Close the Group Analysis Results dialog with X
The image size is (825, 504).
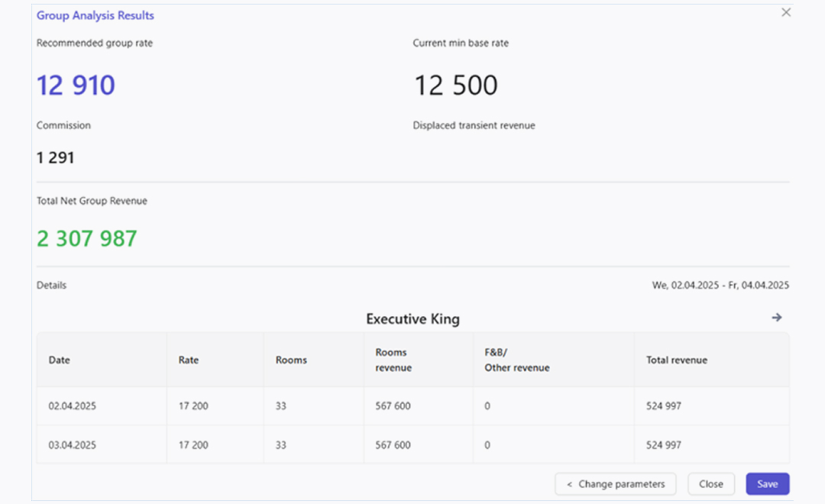[x=786, y=13]
